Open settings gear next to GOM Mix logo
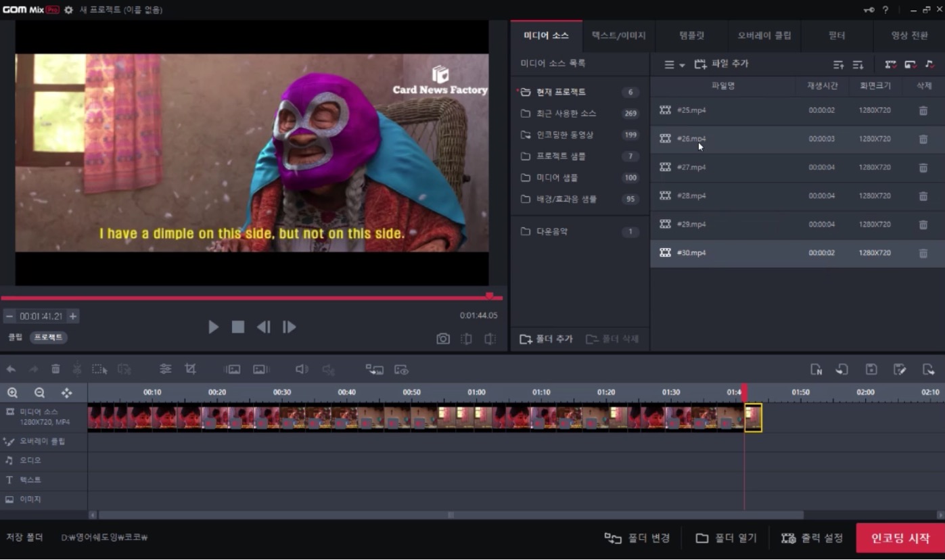945x560 pixels. (68, 10)
